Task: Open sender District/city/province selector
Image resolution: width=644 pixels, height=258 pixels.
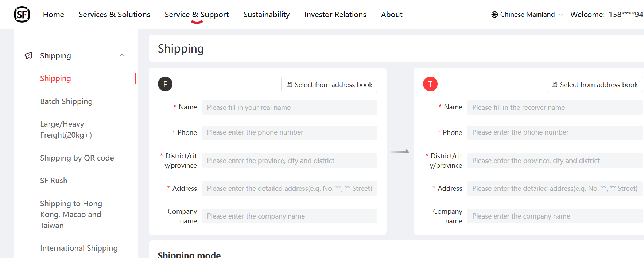Action: (x=289, y=161)
